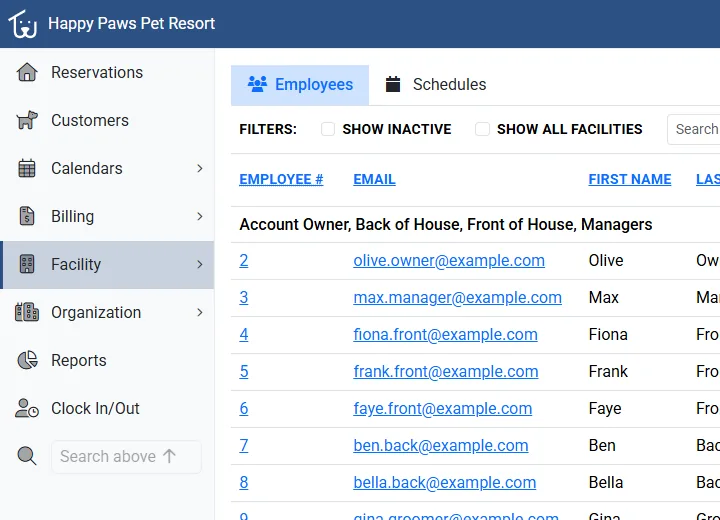Enable the Show All Facilities checkbox
The height and width of the screenshot is (520, 720).
click(482, 129)
